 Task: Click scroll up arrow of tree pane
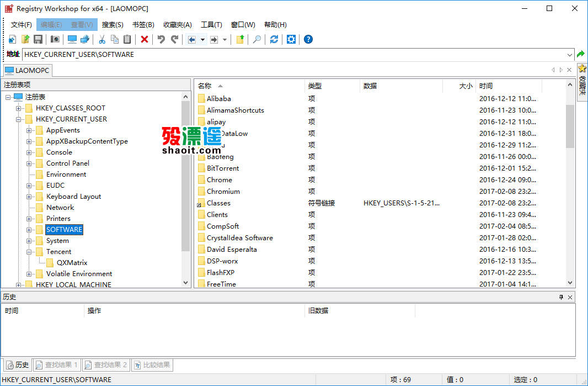click(x=186, y=97)
